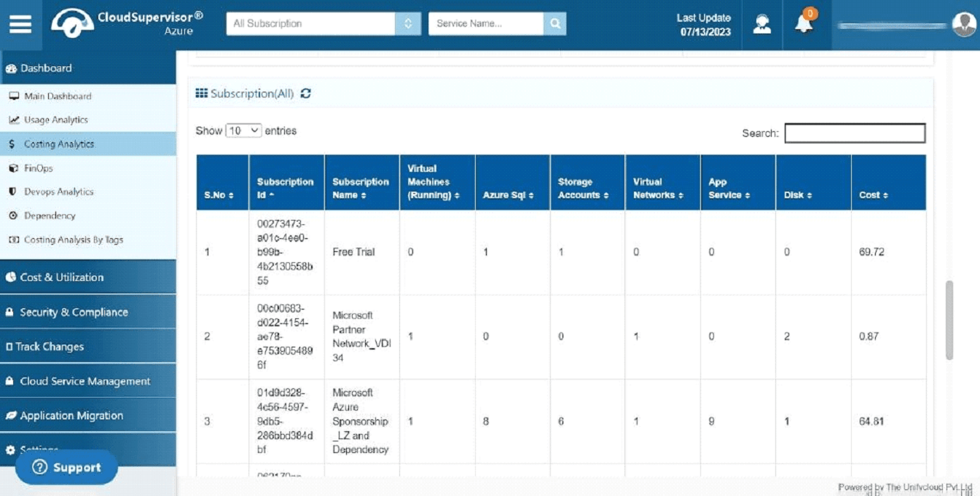Sort table by Disk column
The image size is (980, 496).
click(x=813, y=183)
